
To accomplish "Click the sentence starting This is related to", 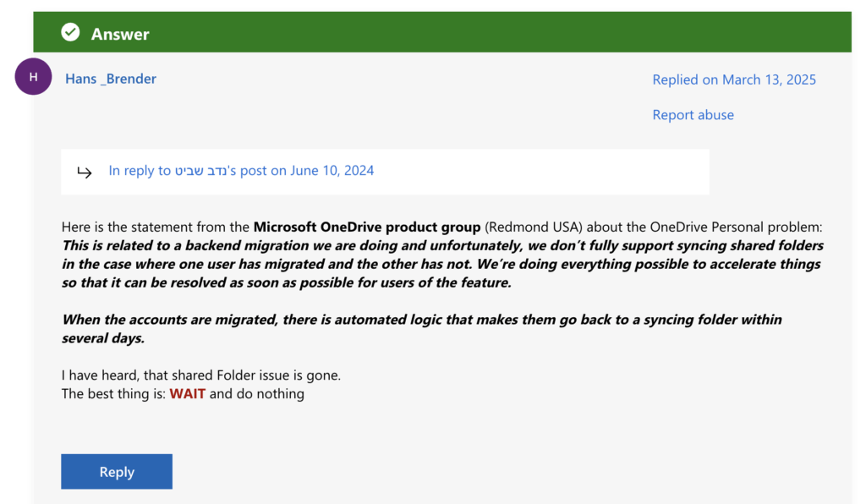I will [x=442, y=264].
